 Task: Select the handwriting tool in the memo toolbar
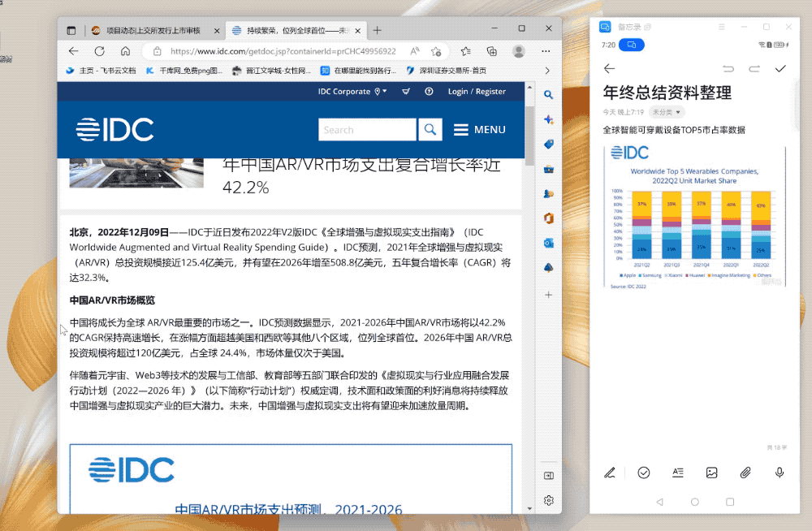611,473
